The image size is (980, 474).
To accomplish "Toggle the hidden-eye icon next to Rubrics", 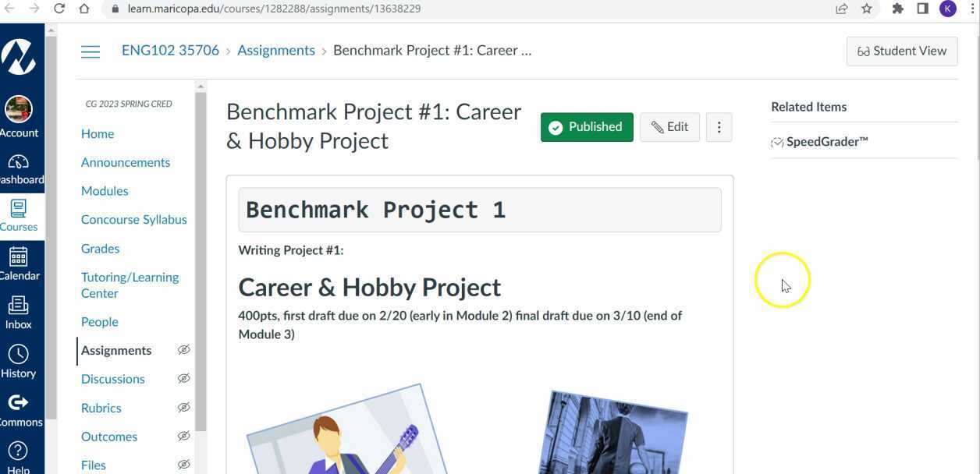I will [183, 407].
